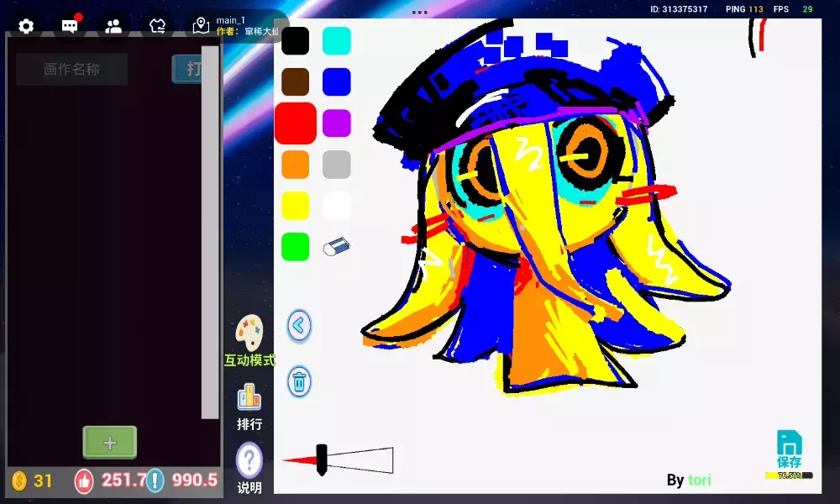Click the PING 113 indicator
Viewport: 840px width, 504px height.
point(744,9)
